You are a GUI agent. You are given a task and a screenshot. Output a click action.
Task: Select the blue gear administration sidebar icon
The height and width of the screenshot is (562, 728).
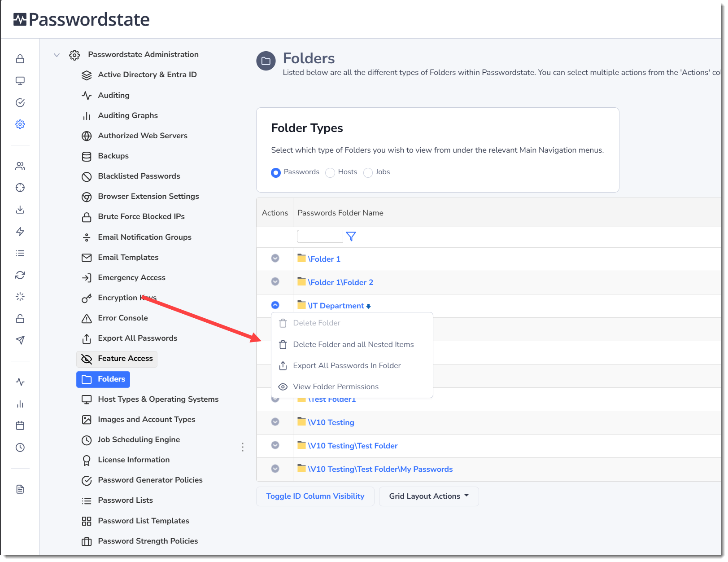pyautogui.click(x=20, y=124)
